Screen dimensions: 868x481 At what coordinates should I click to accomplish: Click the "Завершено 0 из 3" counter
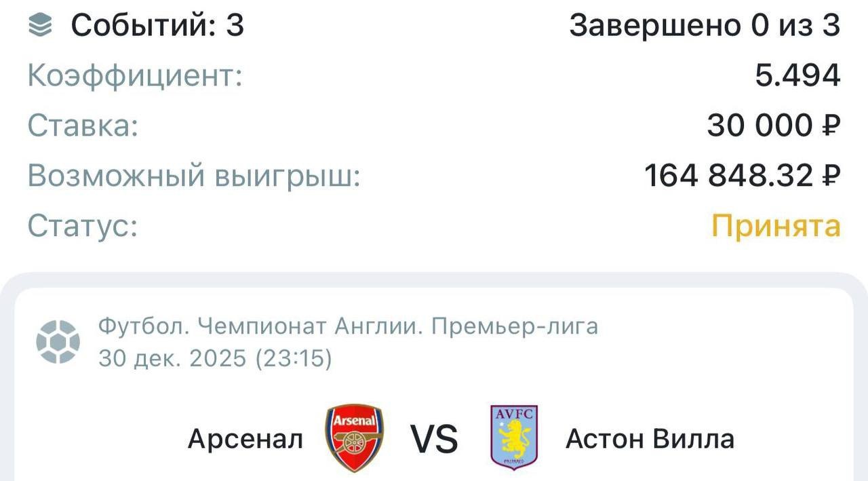click(705, 26)
